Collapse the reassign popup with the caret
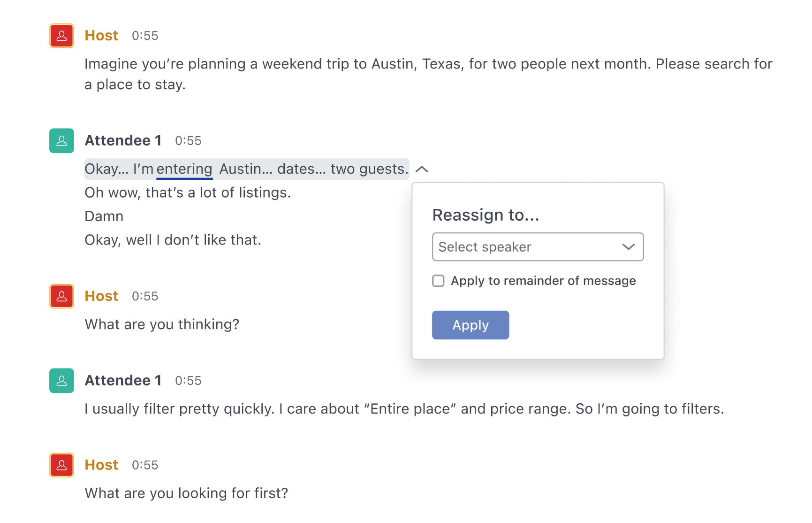 [x=422, y=169]
